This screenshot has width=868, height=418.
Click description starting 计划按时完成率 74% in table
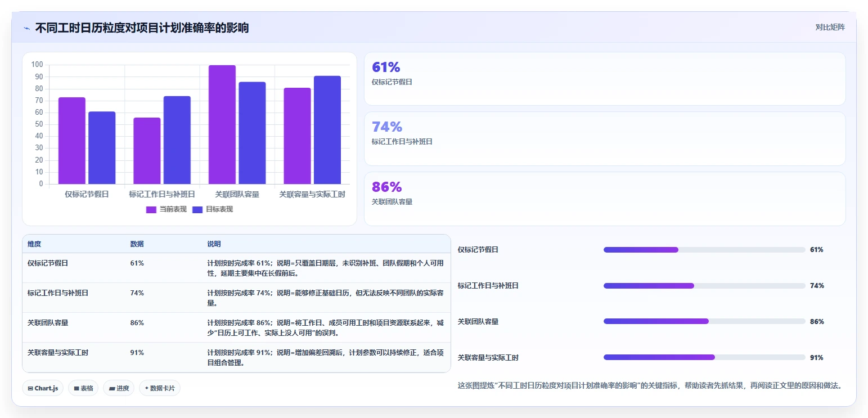(x=326, y=298)
